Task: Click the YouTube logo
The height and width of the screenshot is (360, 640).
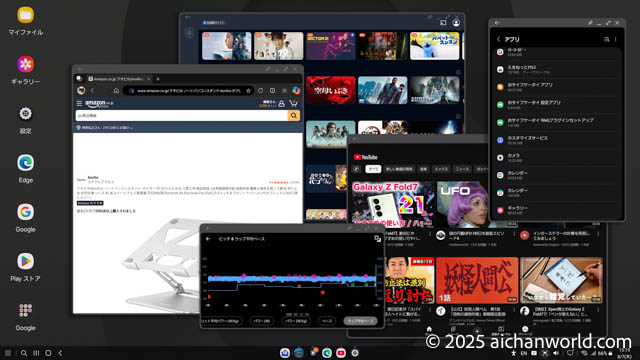Action: point(366,157)
